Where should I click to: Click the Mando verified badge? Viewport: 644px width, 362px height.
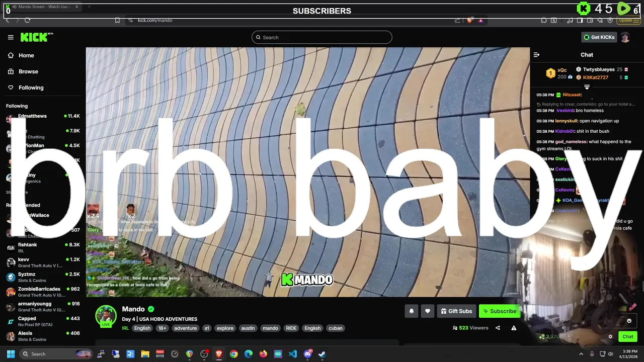pos(151,309)
